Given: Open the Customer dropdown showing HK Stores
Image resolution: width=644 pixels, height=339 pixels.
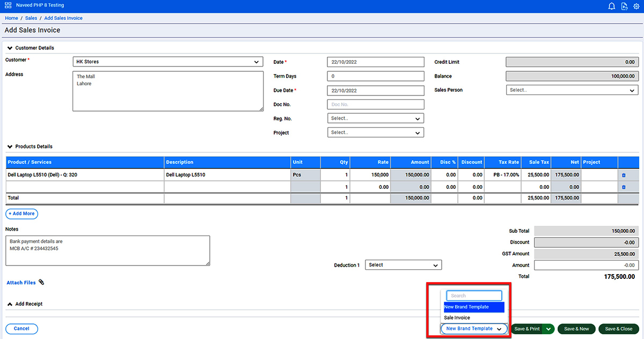Looking at the screenshot, I should (168, 62).
